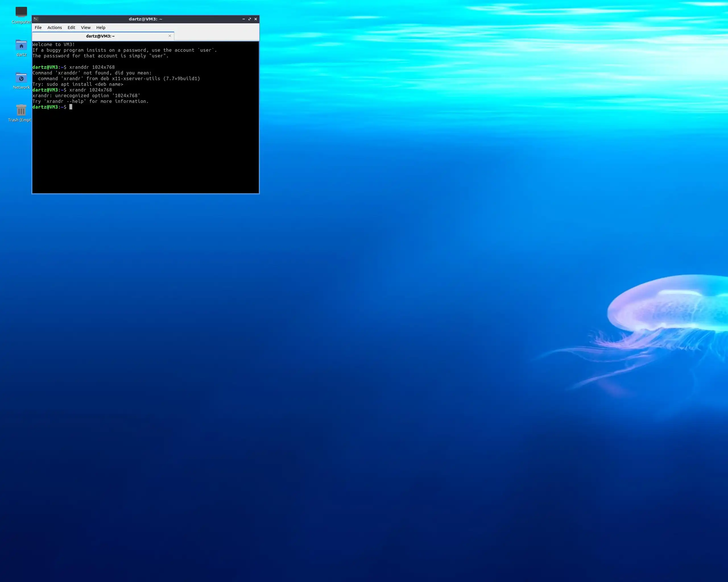Select the dartz@VM3: ~ tab
Image resolution: width=728 pixels, height=582 pixels.
(x=100, y=36)
